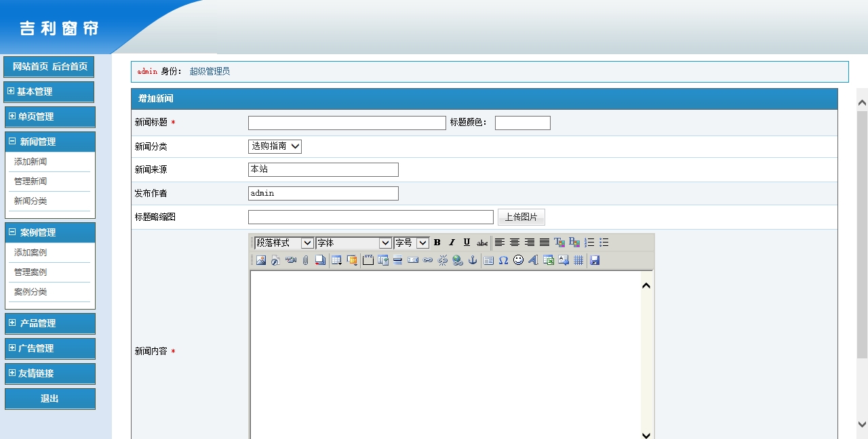The width and height of the screenshot is (868, 439).
Task: Open 案例分类 in the sidebar
Action: coord(31,292)
